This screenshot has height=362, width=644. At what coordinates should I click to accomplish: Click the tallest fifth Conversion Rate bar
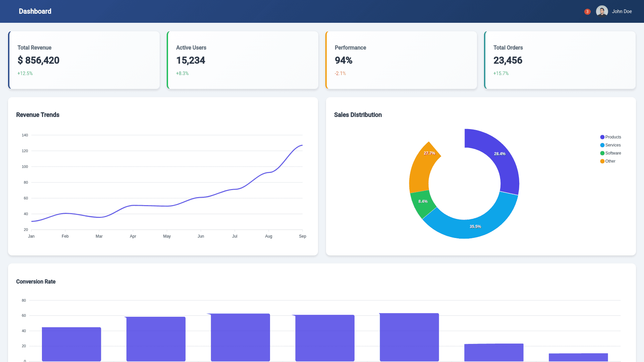tap(409, 337)
